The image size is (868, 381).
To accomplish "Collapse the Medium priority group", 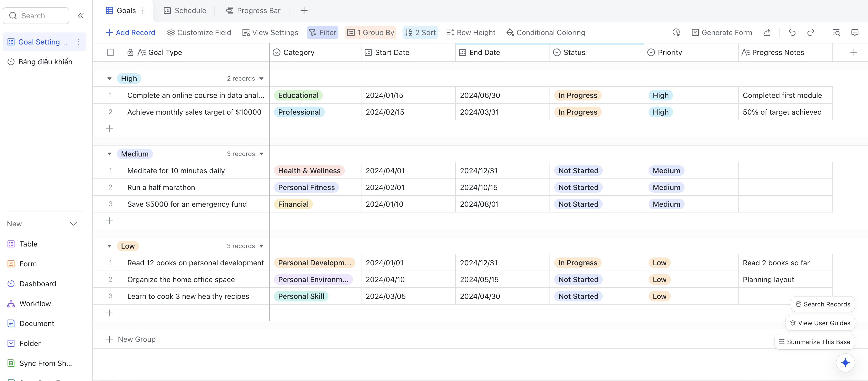I will point(109,154).
